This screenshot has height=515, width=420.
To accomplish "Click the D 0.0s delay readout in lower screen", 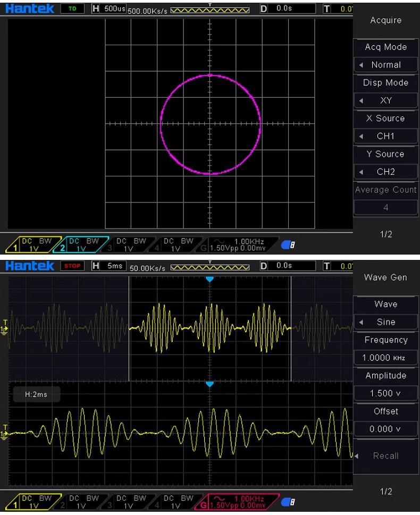I will (x=289, y=266).
